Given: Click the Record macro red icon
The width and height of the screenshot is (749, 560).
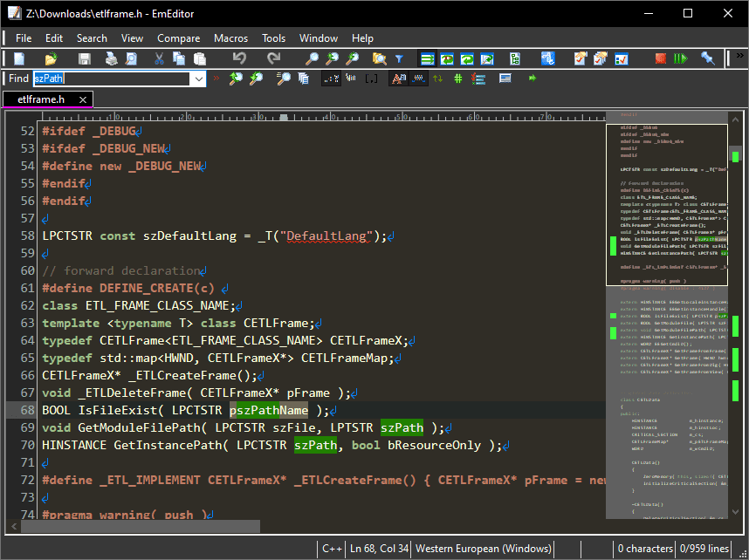Looking at the screenshot, I should point(661,58).
